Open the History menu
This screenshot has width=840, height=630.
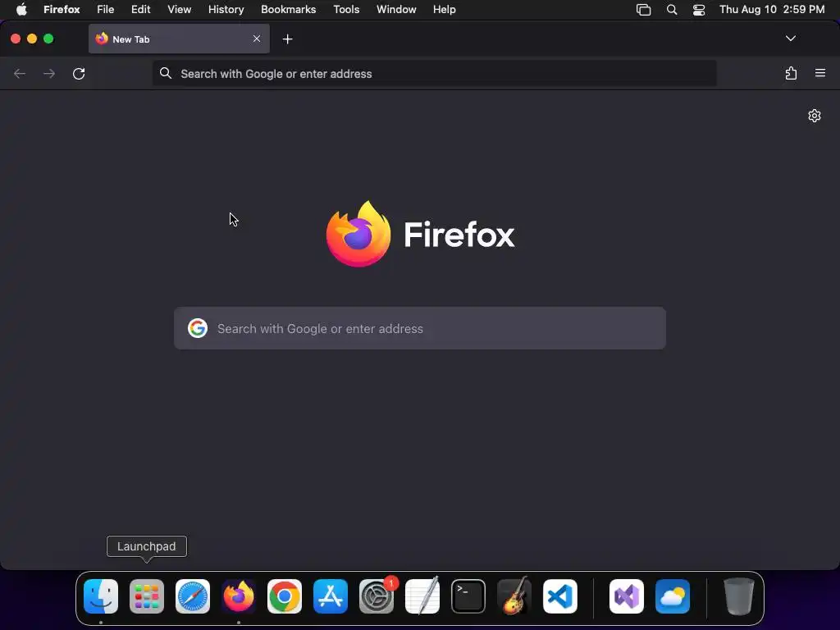(226, 10)
